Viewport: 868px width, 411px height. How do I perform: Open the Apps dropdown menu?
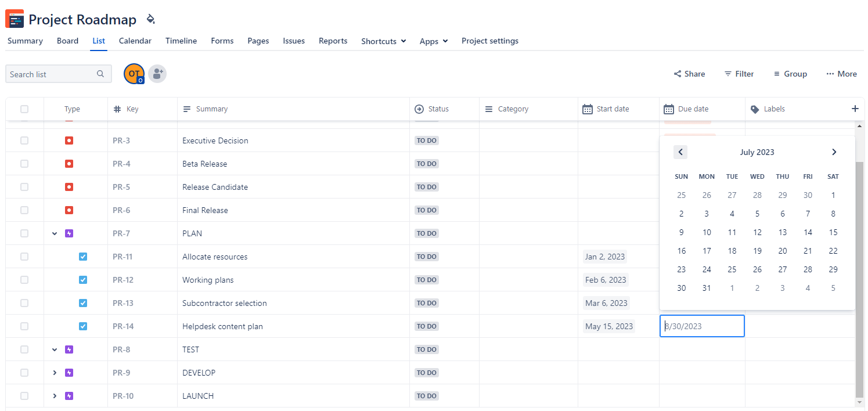pyautogui.click(x=433, y=41)
